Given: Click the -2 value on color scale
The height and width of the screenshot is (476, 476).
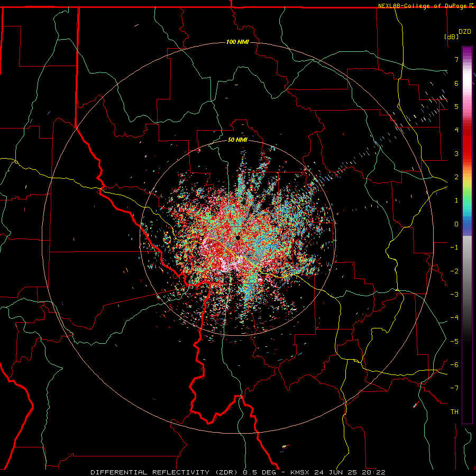Looking at the screenshot, I should [x=454, y=271].
